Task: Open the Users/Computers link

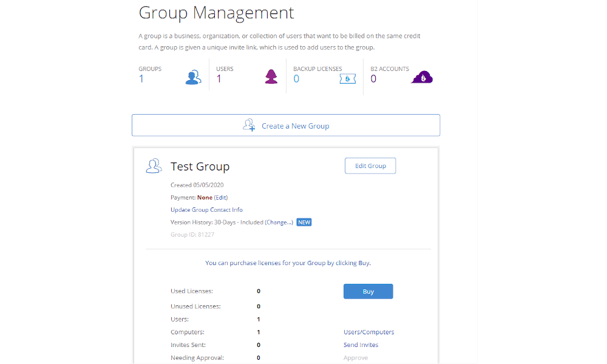Action: coord(369,332)
